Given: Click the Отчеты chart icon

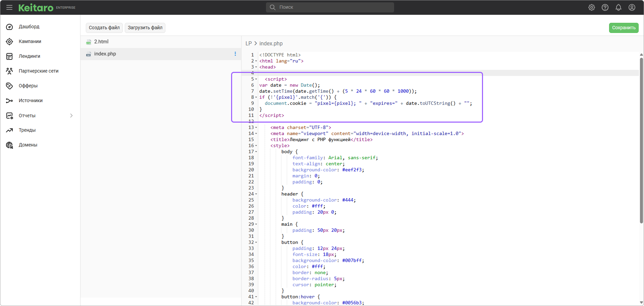Looking at the screenshot, I should coord(9,116).
